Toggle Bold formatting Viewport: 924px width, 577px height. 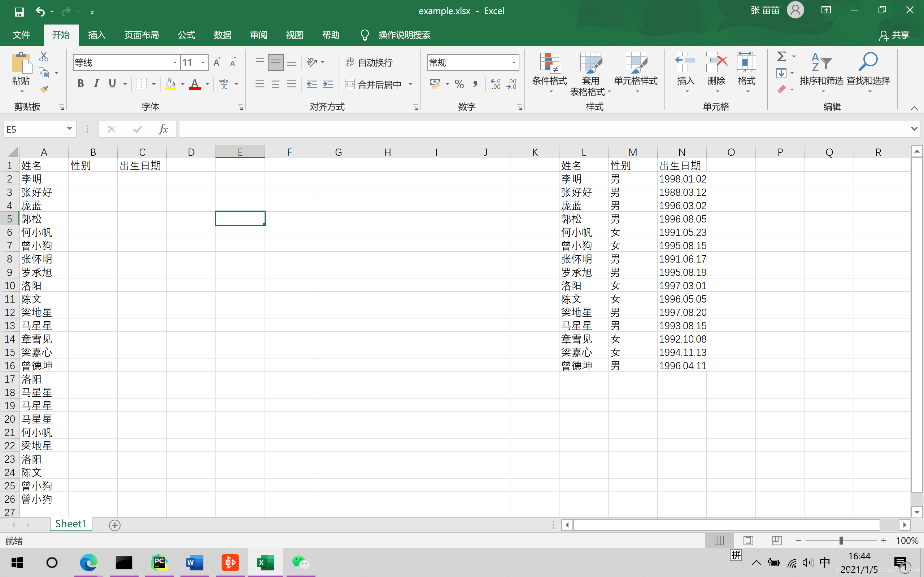point(80,84)
